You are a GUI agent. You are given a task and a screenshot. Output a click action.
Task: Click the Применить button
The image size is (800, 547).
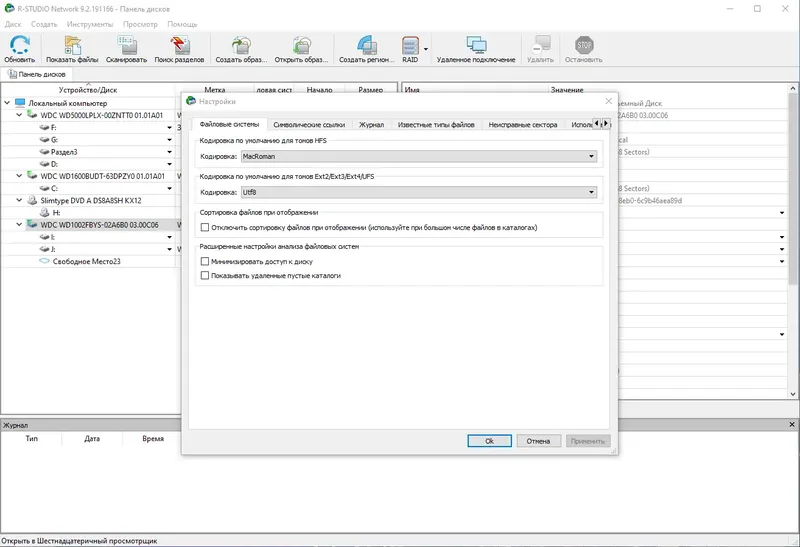click(x=588, y=441)
